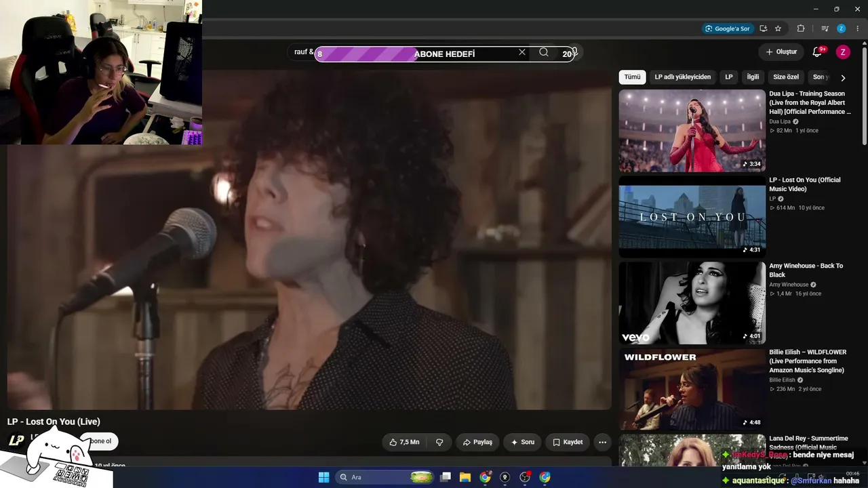Click the Amy Winehouse channel name
The height and width of the screenshot is (488, 868).
pos(789,285)
